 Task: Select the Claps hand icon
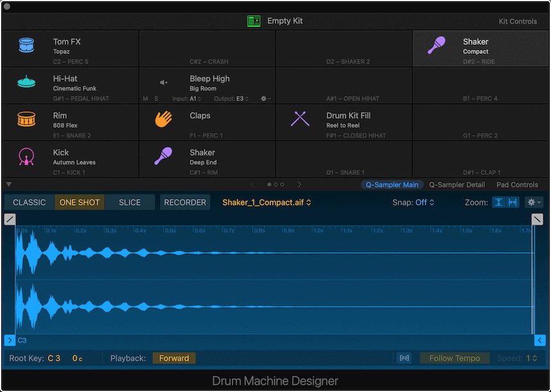163,119
